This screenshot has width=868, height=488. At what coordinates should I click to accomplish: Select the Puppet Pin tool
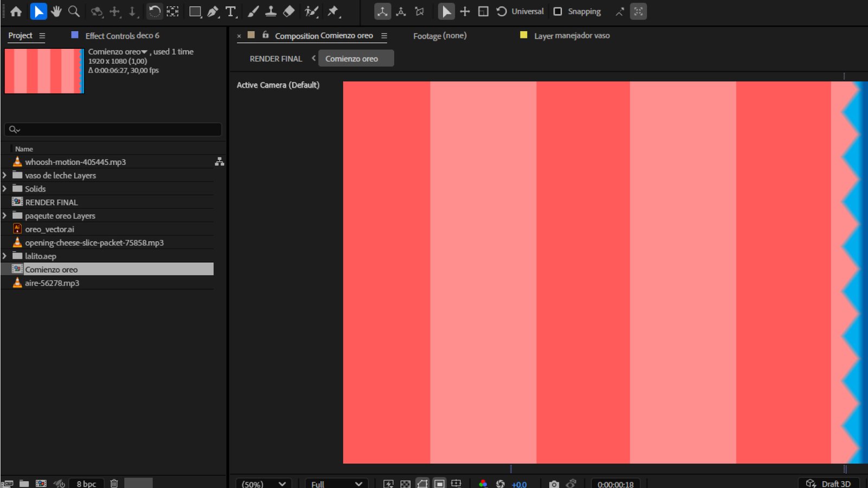coord(333,11)
